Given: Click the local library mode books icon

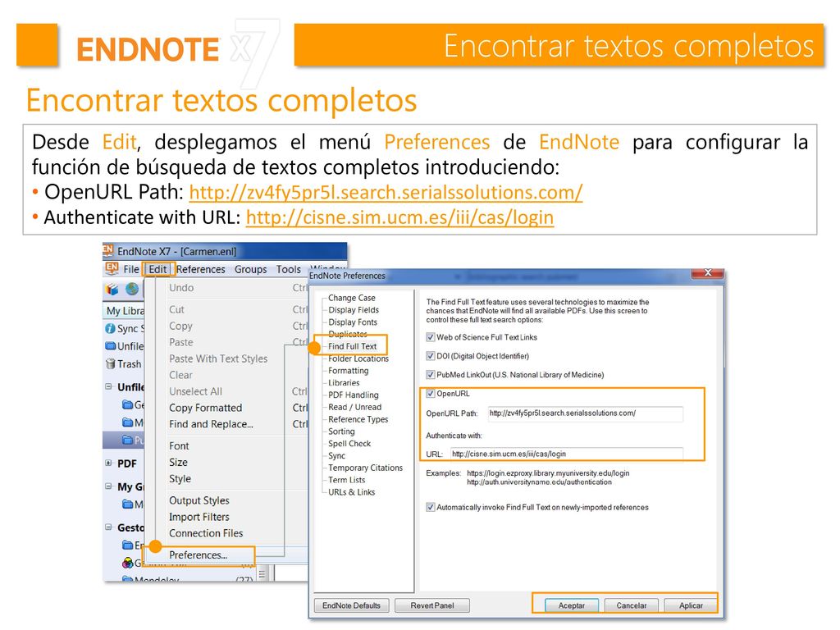Looking at the screenshot, I should (112, 290).
